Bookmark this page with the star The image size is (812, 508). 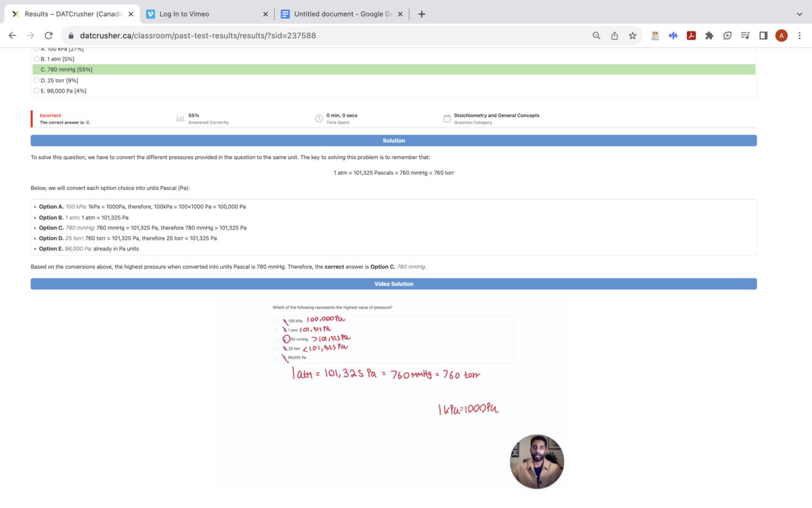coord(633,35)
